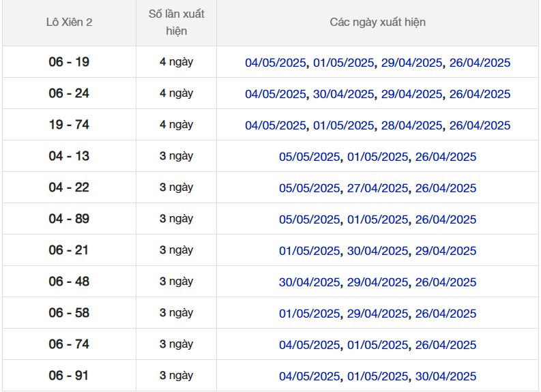Click the 01/05/2025 date in row 04 - 89
Image resolution: width=541 pixels, height=392 pixels.
click(x=377, y=220)
